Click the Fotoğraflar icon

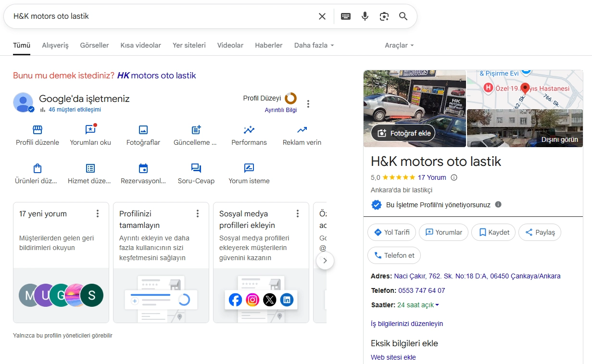143,130
